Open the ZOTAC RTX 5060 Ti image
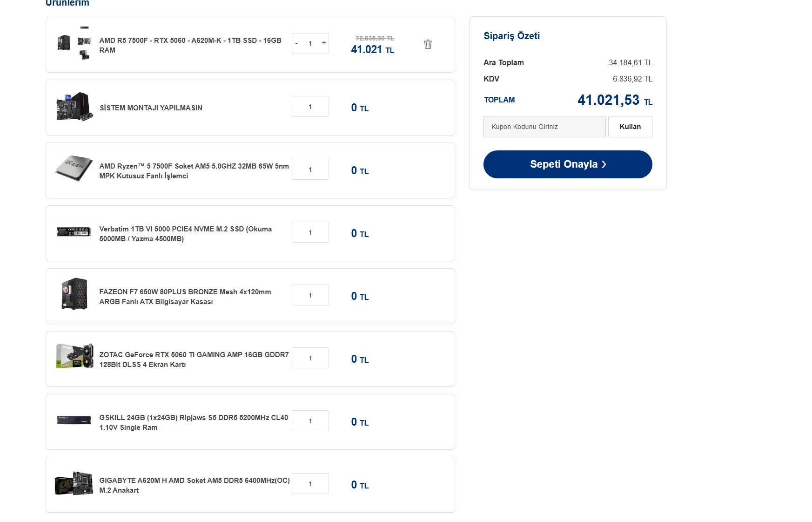The height and width of the screenshot is (522, 812). [x=74, y=357]
